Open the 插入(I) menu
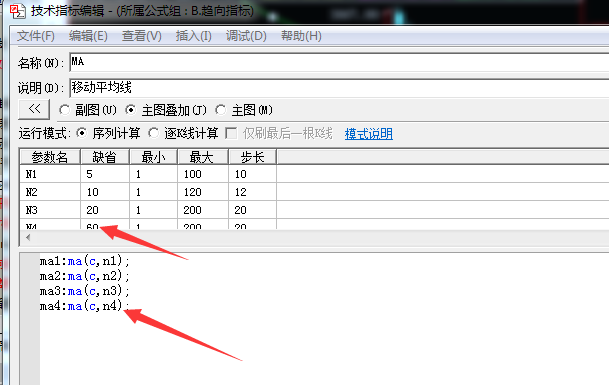609x385 pixels. click(193, 36)
